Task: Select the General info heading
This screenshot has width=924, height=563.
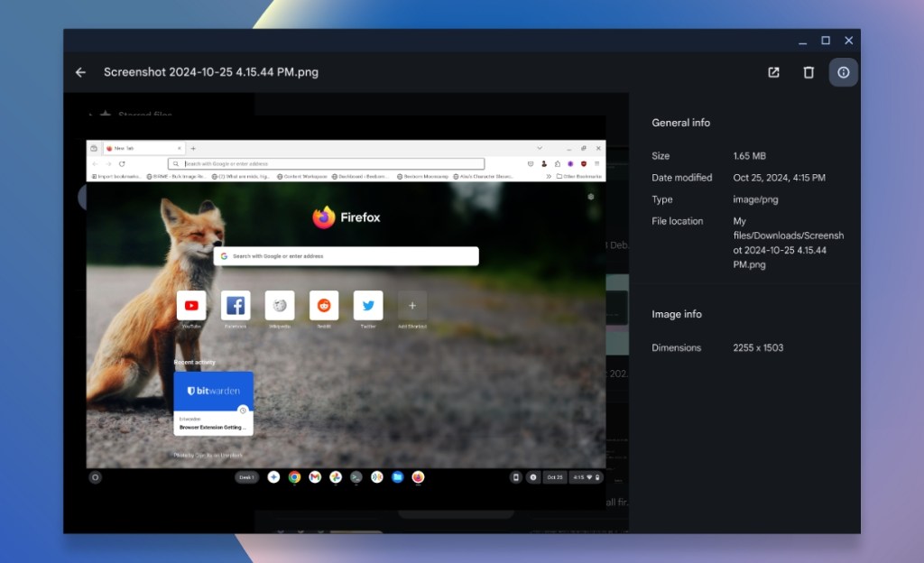Action: coord(680,123)
